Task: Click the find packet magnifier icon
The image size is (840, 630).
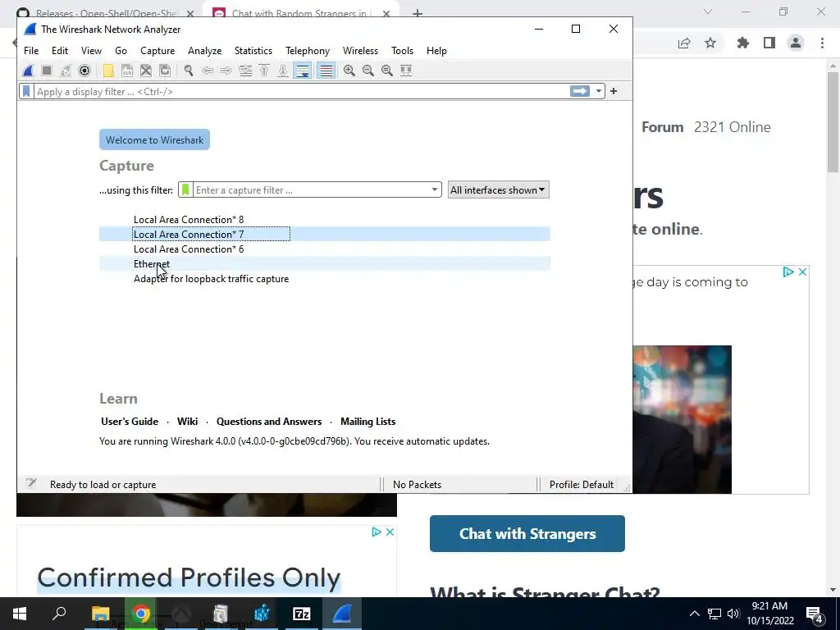Action: point(188,71)
